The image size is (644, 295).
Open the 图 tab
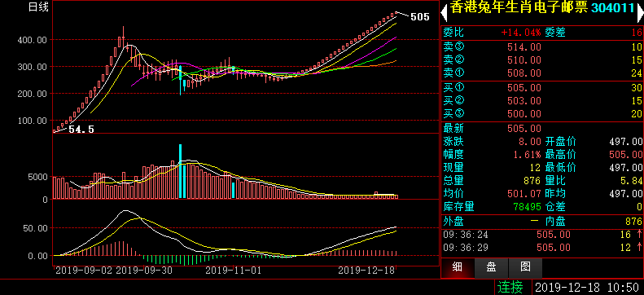pyautogui.click(x=525, y=268)
